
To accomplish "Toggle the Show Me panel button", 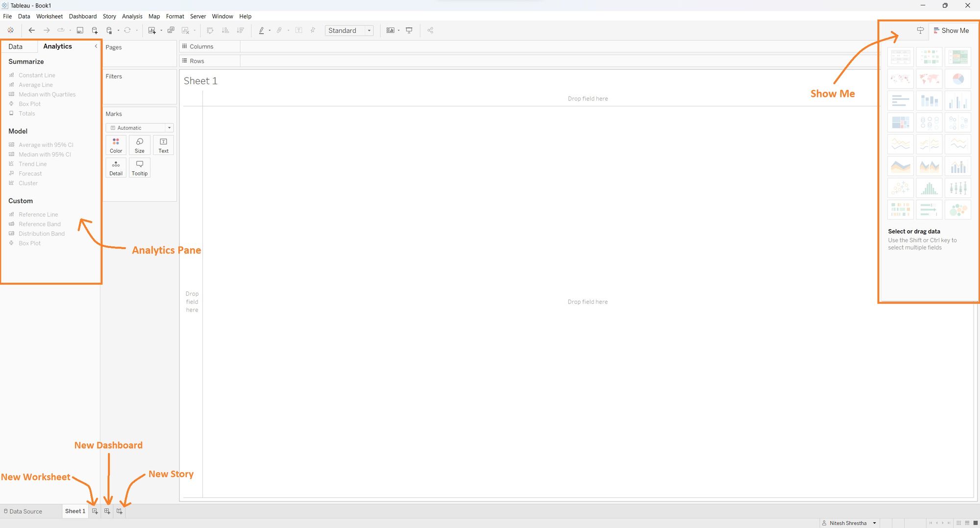I will point(951,30).
